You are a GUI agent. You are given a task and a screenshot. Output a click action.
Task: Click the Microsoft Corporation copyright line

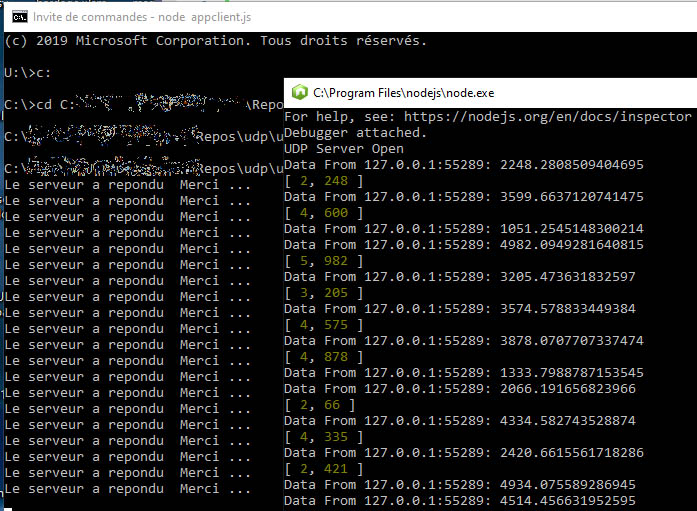216,41
